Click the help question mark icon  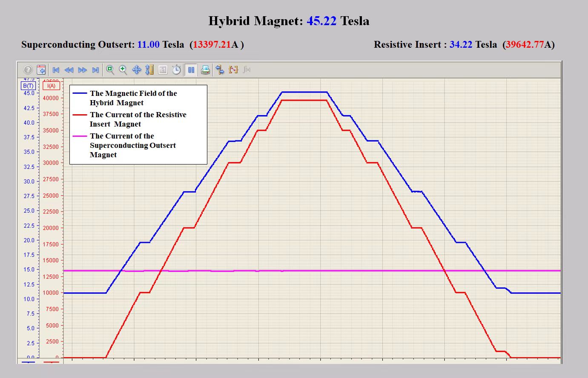click(x=28, y=70)
